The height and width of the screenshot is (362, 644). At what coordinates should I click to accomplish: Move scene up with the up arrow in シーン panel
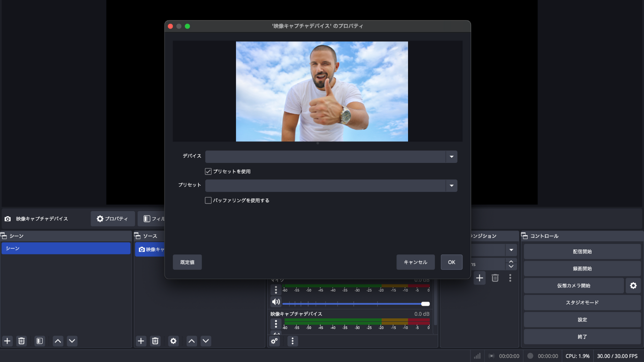(58, 341)
